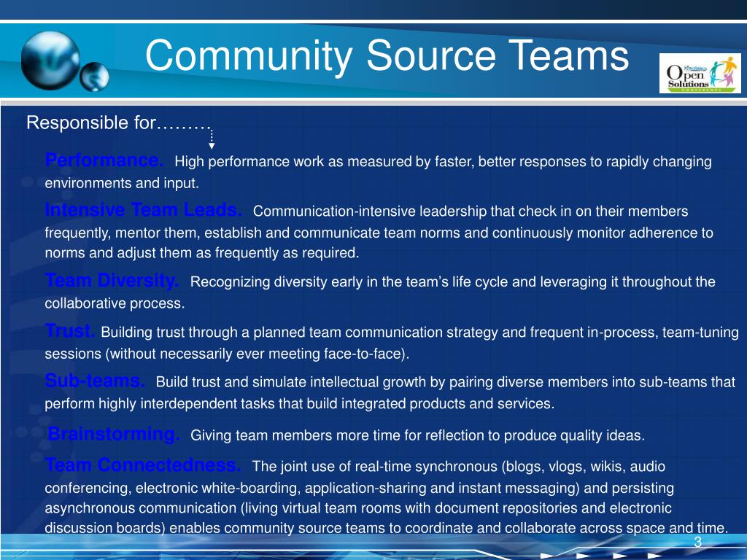The width and height of the screenshot is (747, 560).
Task: Select the 'Sub-teams.' heading
Action: (x=95, y=381)
